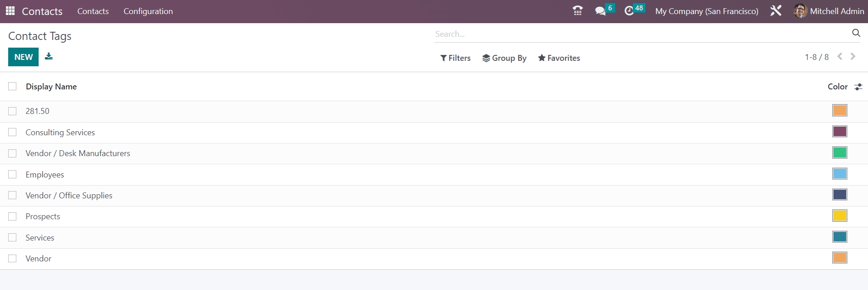Click the developer tools wrench icon
The width and height of the screenshot is (868, 290).
[x=776, y=11]
